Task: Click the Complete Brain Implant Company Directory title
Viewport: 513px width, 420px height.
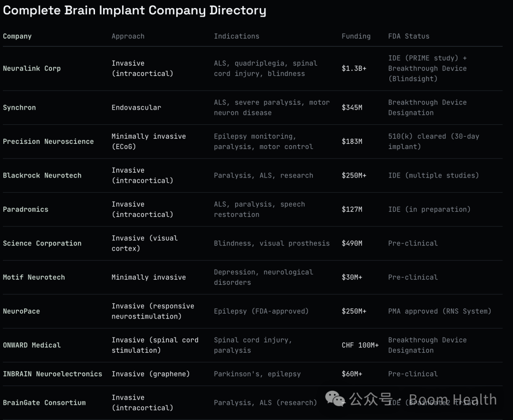Action: [134, 10]
